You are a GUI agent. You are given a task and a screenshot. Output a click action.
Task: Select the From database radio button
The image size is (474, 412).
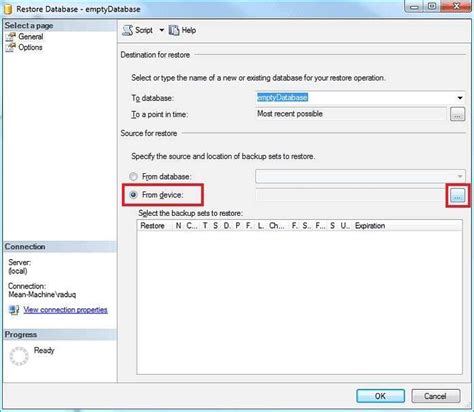click(x=133, y=176)
